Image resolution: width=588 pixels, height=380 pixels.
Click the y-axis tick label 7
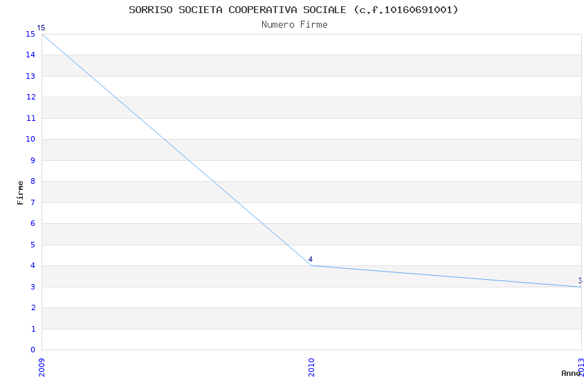point(33,202)
